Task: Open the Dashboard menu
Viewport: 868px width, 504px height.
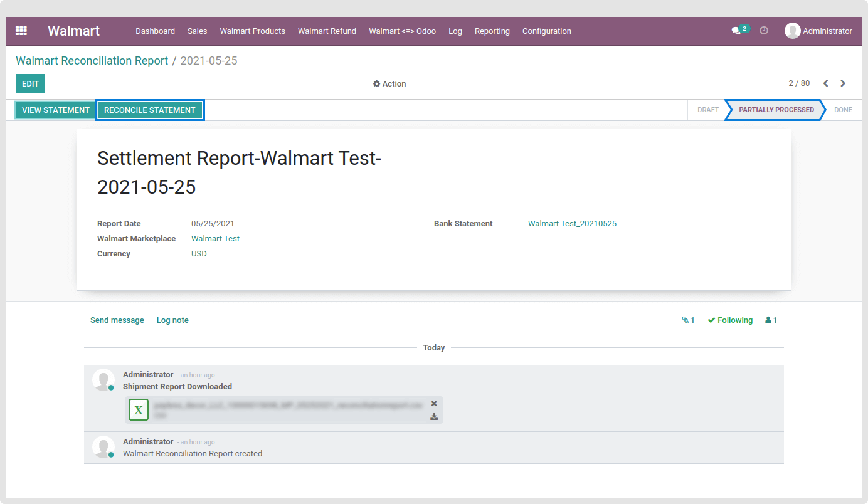Action: 155,31
